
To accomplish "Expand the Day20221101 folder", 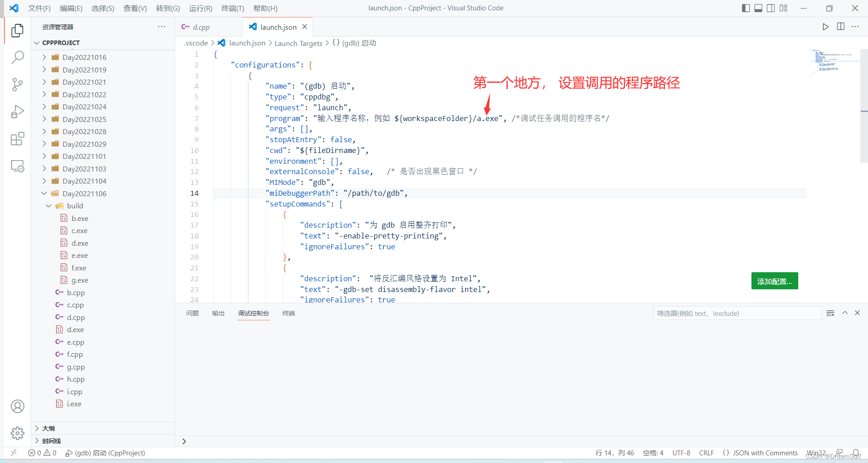I will pyautogui.click(x=44, y=156).
